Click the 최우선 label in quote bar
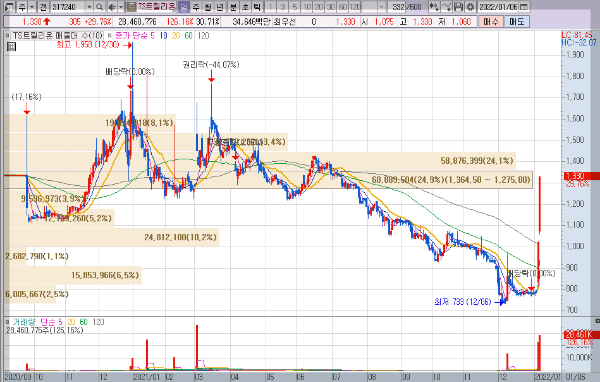This screenshot has height=382, width=600. [285, 22]
